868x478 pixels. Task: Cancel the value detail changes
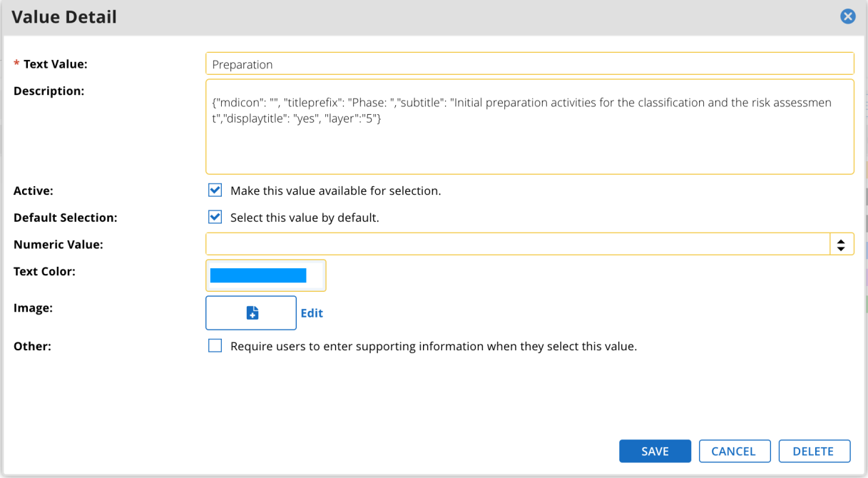pyautogui.click(x=734, y=451)
